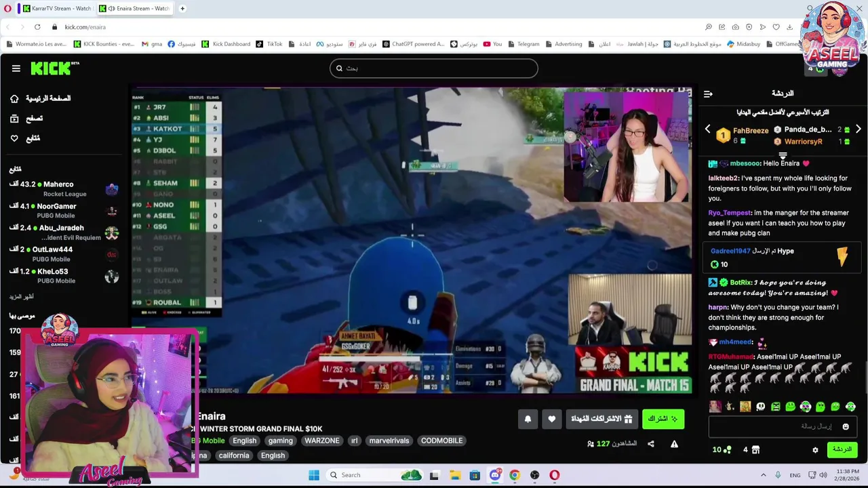
Task: Insert the white skull emote
Action: (x=760, y=407)
